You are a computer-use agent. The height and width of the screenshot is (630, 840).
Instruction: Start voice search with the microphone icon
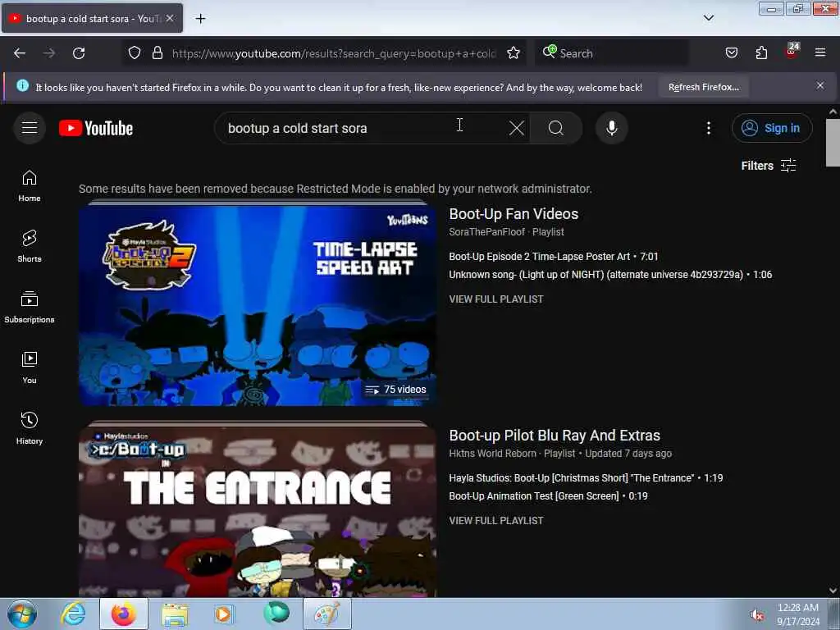pyautogui.click(x=611, y=128)
